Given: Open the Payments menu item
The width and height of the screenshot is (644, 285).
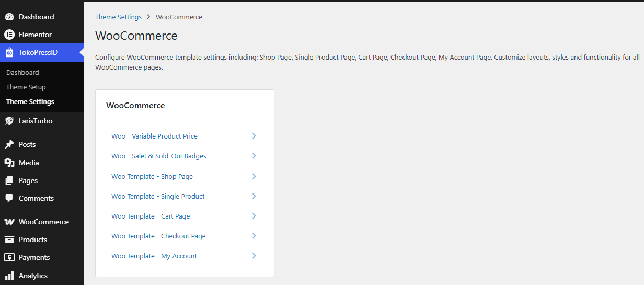Looking at the screenshot, I should point(42,257).
